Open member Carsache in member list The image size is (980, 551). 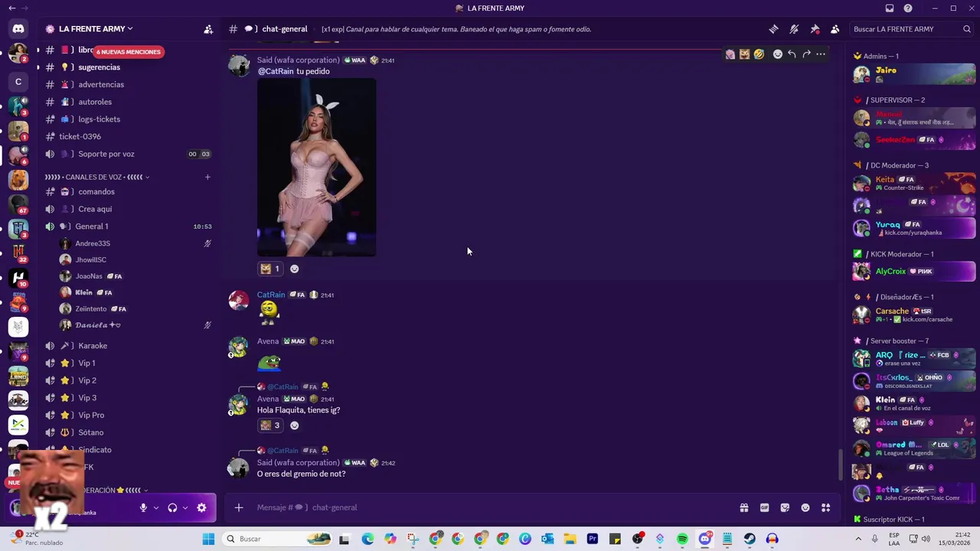click(914, 315)
